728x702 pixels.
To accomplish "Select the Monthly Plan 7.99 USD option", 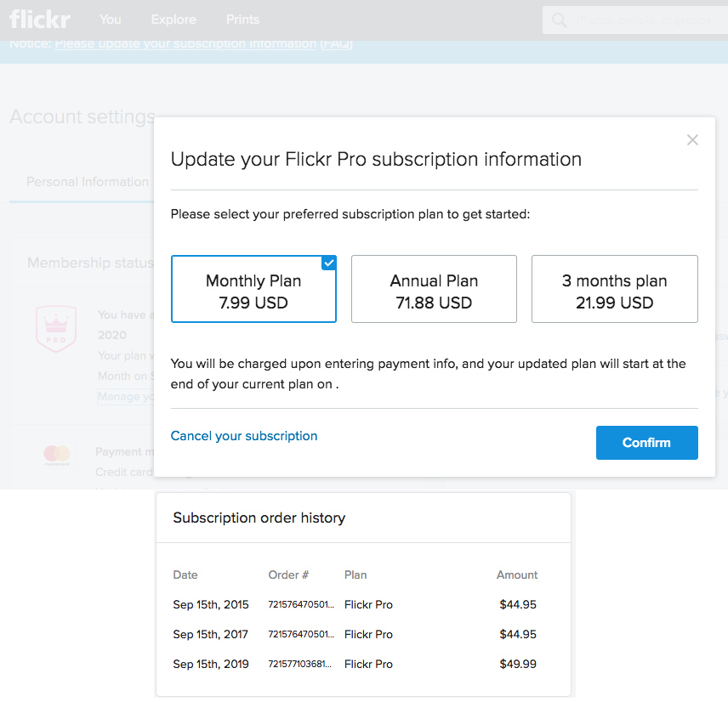I will 253,289.
